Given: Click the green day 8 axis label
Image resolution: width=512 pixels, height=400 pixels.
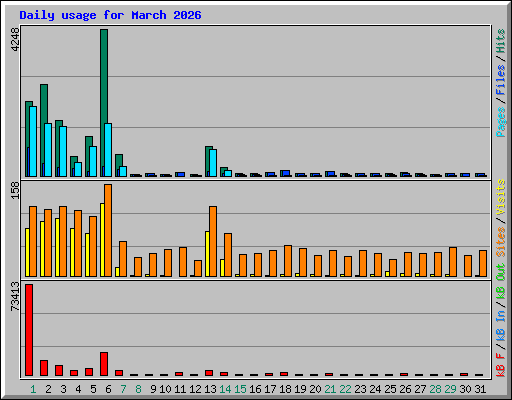Looking at the screenshot, I should tap(138, 389).
